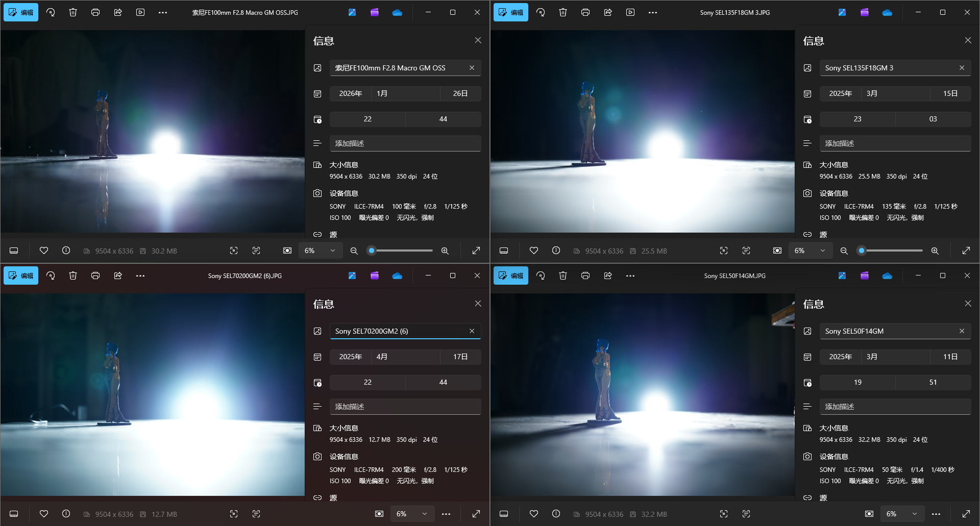Click 编辑 button in SEL70200GM2 (6) window

[x=21, y=275]
